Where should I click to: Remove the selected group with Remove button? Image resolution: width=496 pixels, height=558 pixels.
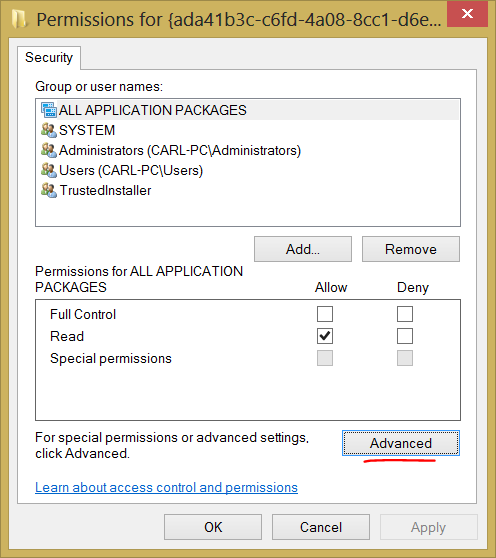(411, 249)
